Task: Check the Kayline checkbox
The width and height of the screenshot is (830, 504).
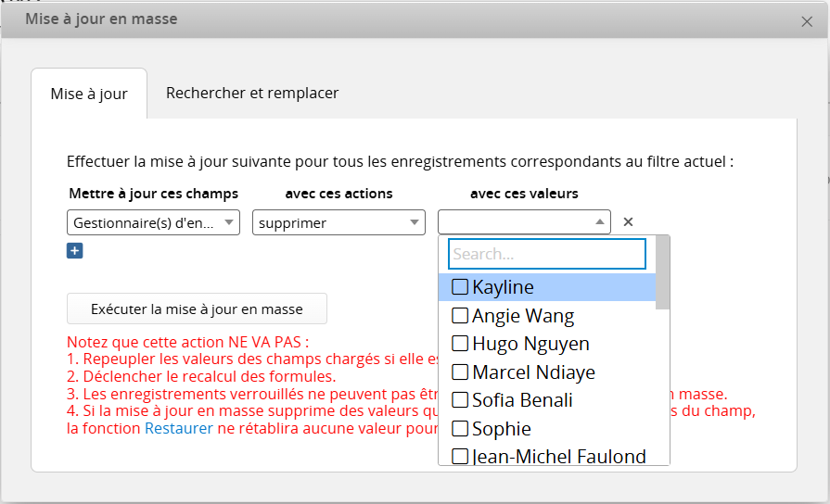Action: tap(460, 287)
